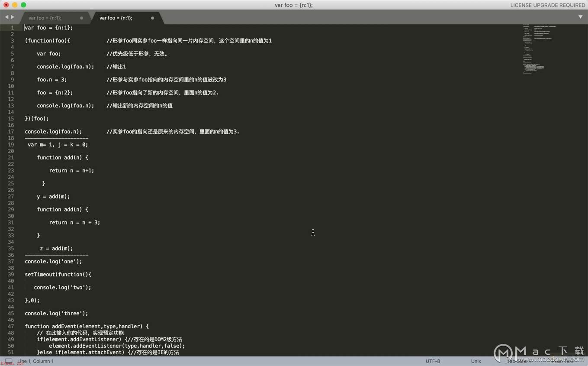Click the '(function(foo){' code on line 3
This screenshot has width=588, height=366.
48,41
